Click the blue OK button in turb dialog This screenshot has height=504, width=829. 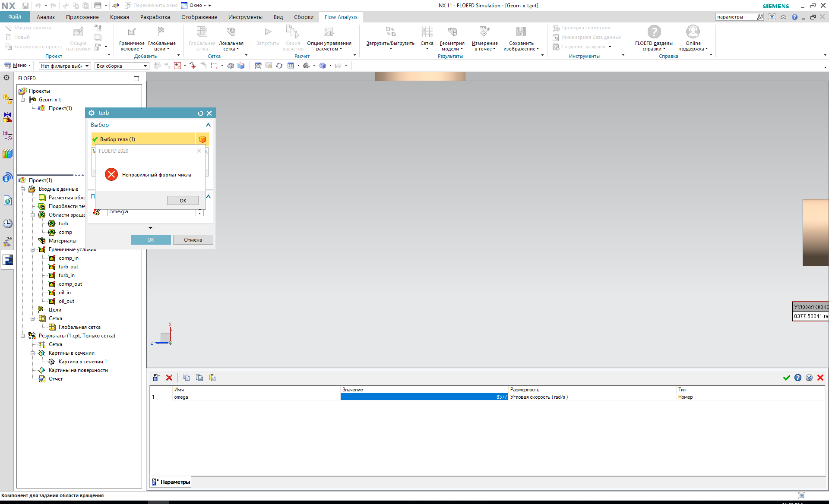pos(151,240)
